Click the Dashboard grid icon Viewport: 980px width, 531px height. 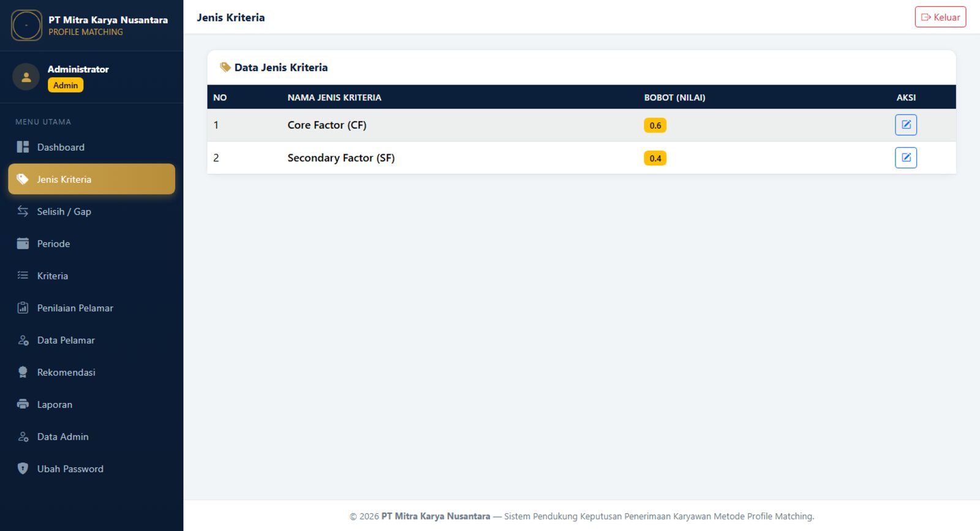23,147
